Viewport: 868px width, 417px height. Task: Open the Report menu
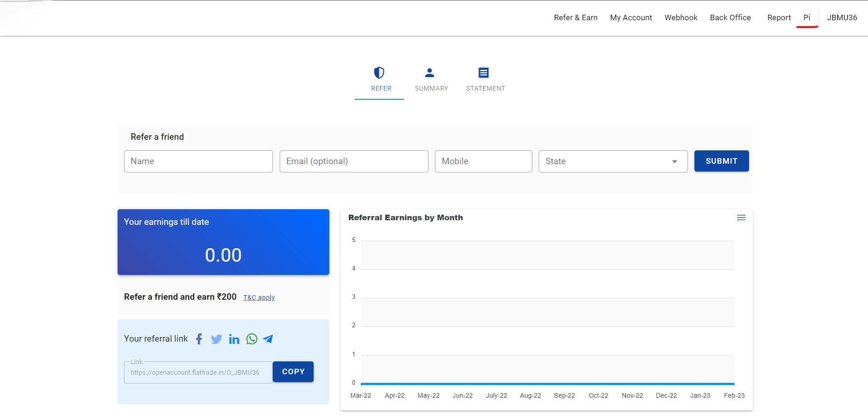[x=779, y=17]
